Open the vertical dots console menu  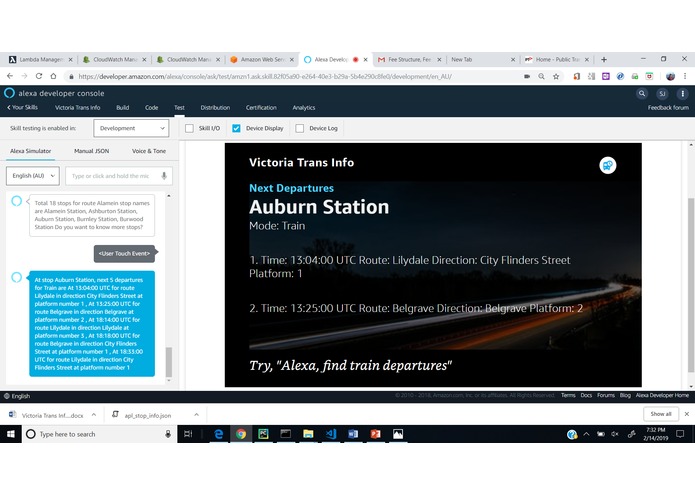(x=682, y=93)
